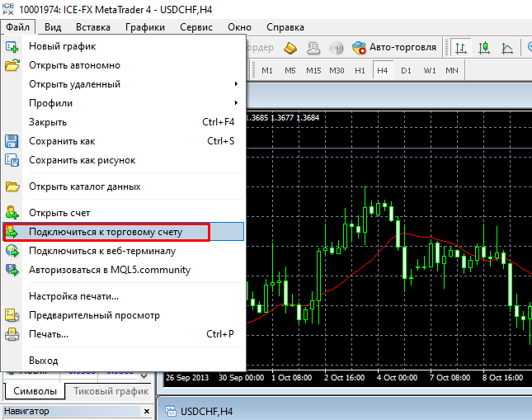Select Новый график menu entry

coord(124,46)
